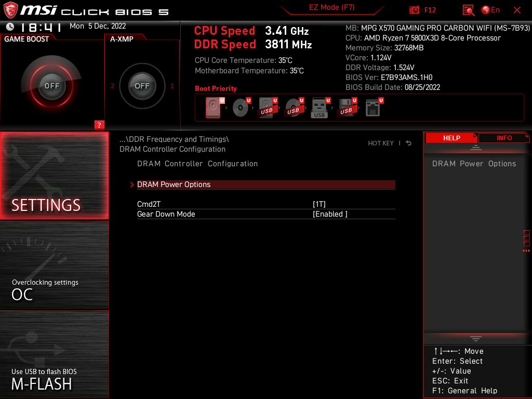Viewport: 532px width, 399px height.
Task: Click the ESC: Exit hint
Action: [x=450, y=381]
